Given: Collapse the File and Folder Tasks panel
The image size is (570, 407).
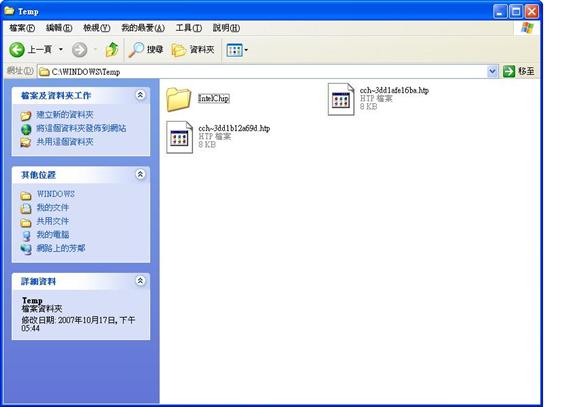Looking at the screenshot, I should [x=140, y=95].
